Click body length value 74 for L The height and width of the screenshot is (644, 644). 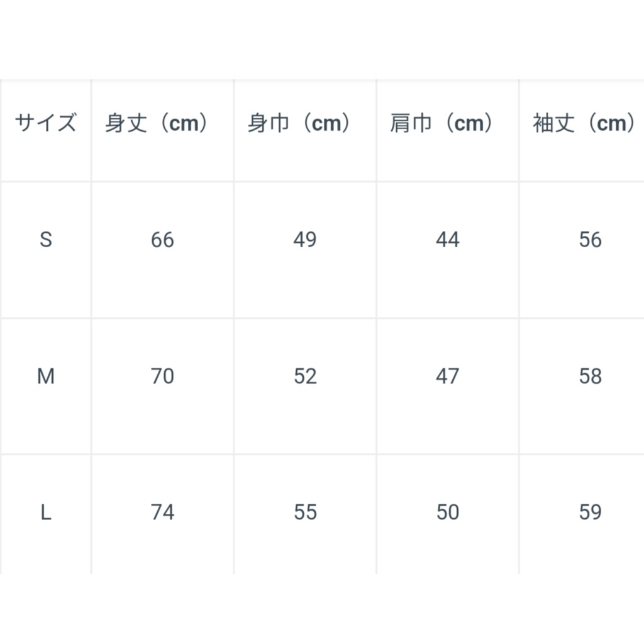(162, 513)
